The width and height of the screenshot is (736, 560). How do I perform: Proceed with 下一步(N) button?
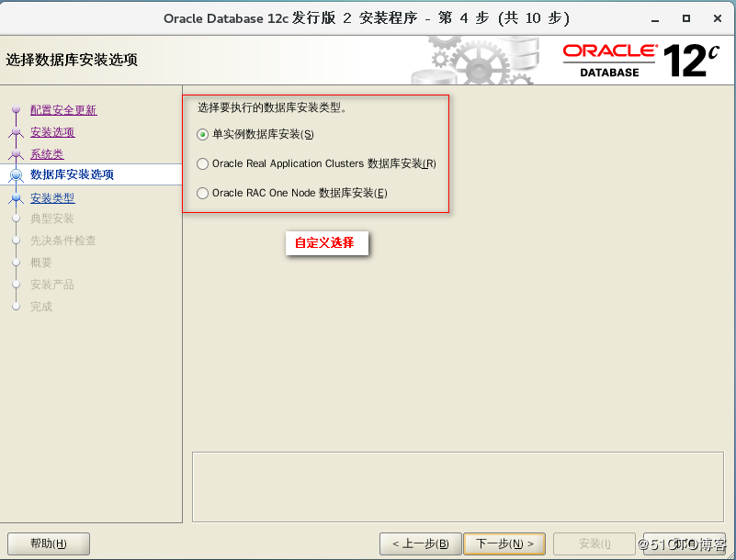[x=504, y=543]
